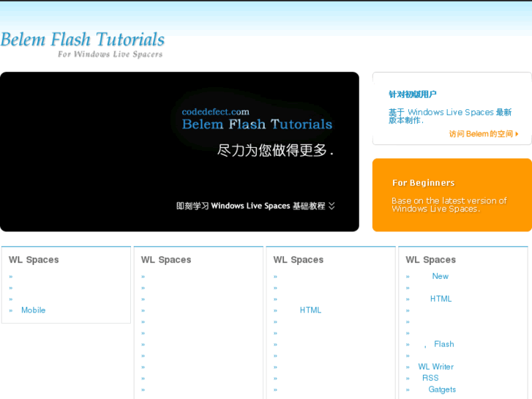The height and width of the screenshot is (399, 532).
Task: Open the HTML link in the third column
Action: tap(310, 310)
